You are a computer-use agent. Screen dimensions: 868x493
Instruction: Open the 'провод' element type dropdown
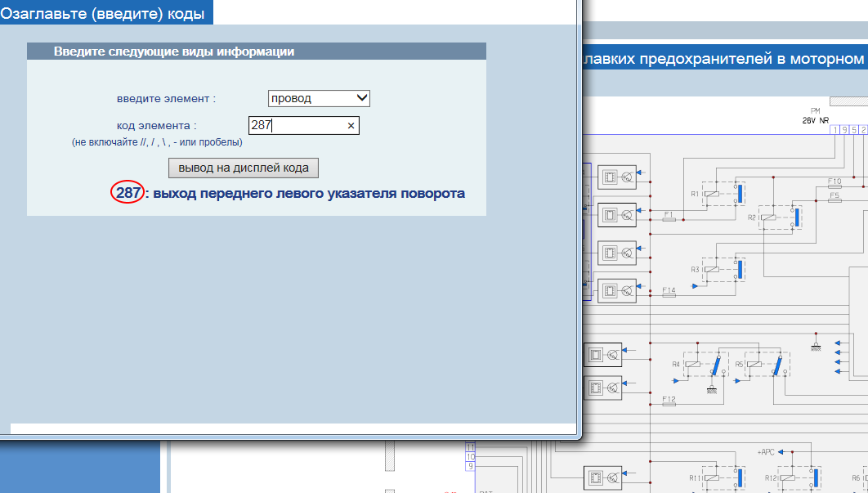pyautogui.click(x=319, y=99)
